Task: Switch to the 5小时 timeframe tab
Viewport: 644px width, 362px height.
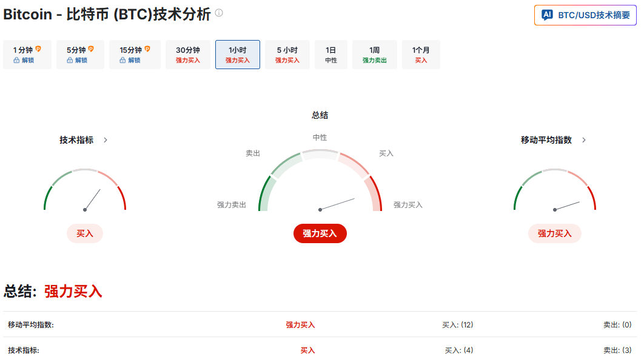Action: click(287, 54)
